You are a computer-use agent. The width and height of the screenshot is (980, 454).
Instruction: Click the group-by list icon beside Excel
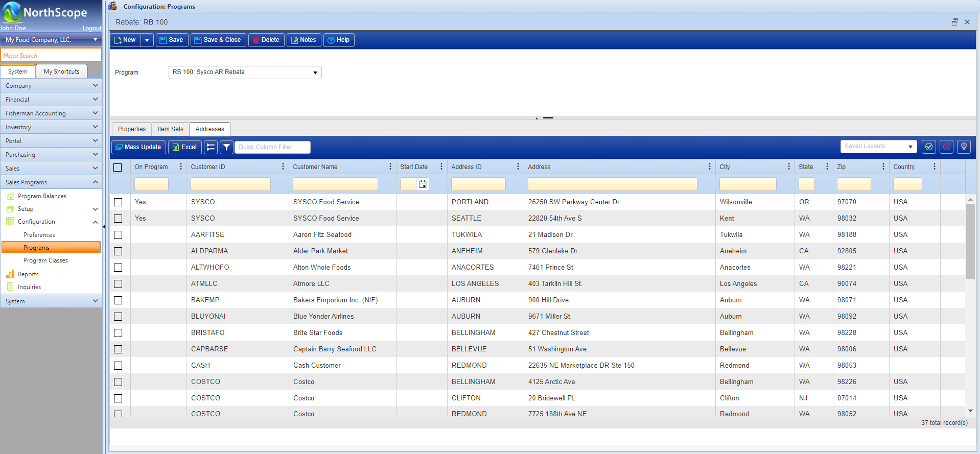coord(211,147)
